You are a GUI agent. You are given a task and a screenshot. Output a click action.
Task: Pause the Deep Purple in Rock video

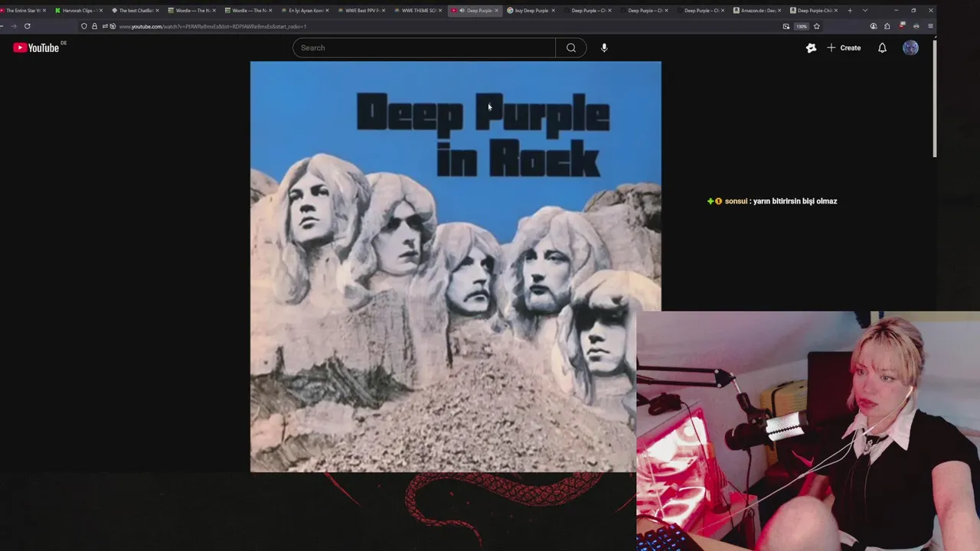click(x=456, y=266)
